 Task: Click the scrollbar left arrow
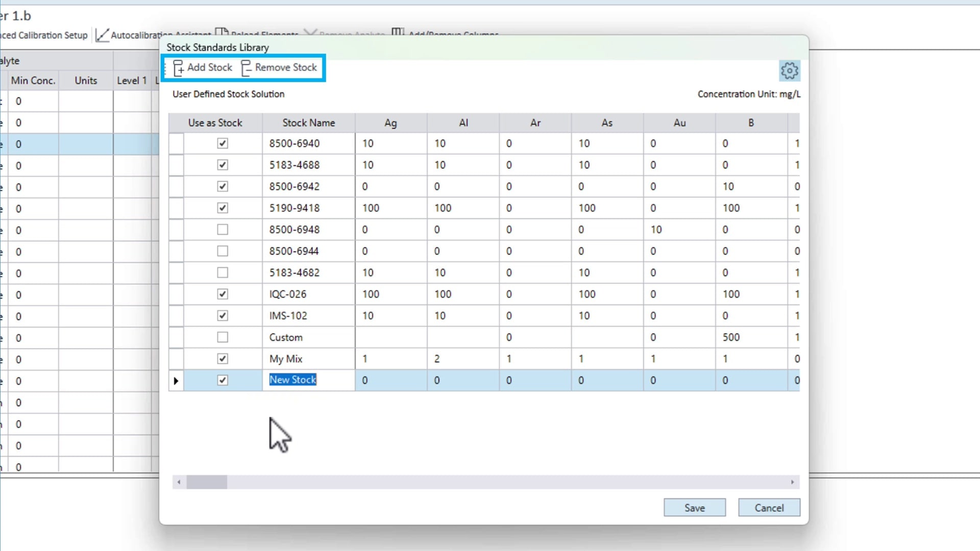pyautogui.click(x=179, y=482)
